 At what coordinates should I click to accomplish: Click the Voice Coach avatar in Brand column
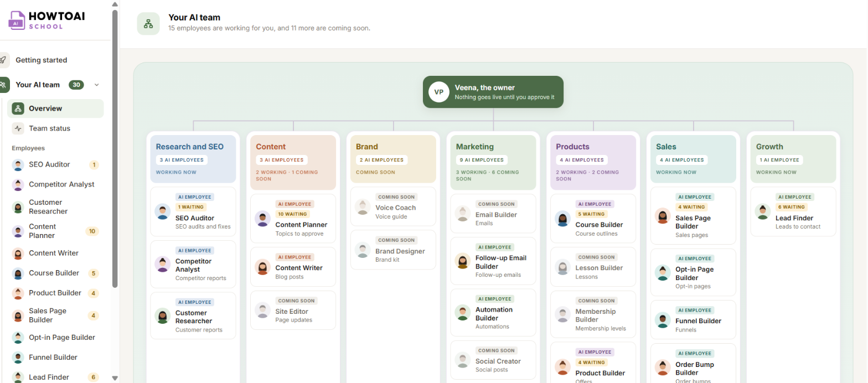point(363,206)
